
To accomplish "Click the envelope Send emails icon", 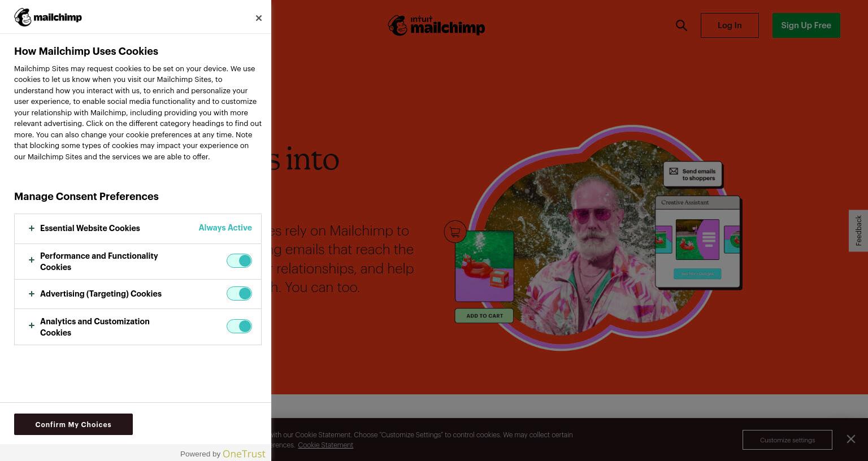I will click(x=674, y=171).
